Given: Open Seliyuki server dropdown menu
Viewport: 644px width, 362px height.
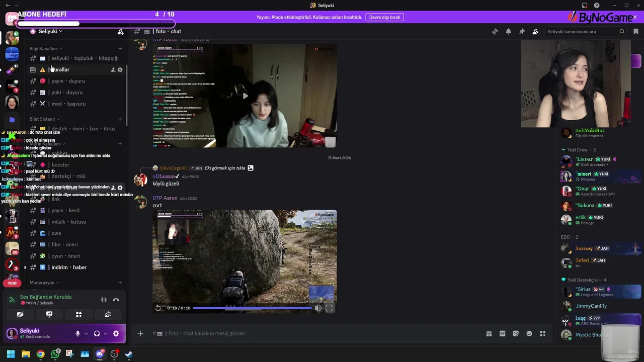Looking at the screenshot, I should pos(50,31).
